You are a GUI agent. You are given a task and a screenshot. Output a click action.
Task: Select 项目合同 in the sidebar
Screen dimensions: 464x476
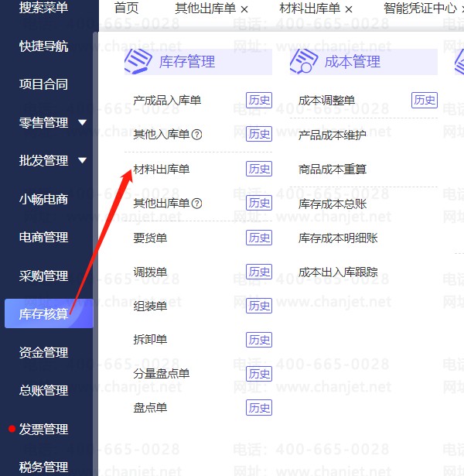click(43, 84)
